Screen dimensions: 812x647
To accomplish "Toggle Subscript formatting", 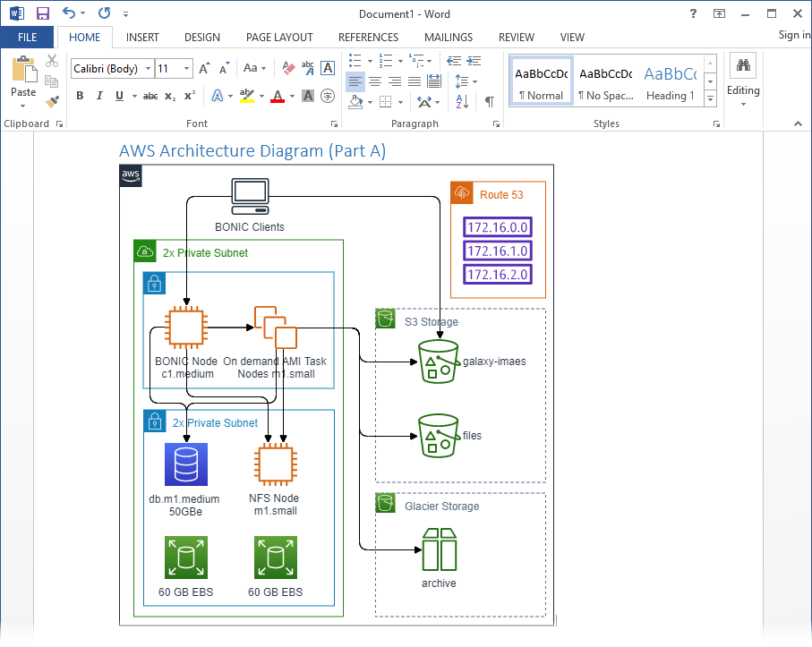I will click(x=170, y=96).
